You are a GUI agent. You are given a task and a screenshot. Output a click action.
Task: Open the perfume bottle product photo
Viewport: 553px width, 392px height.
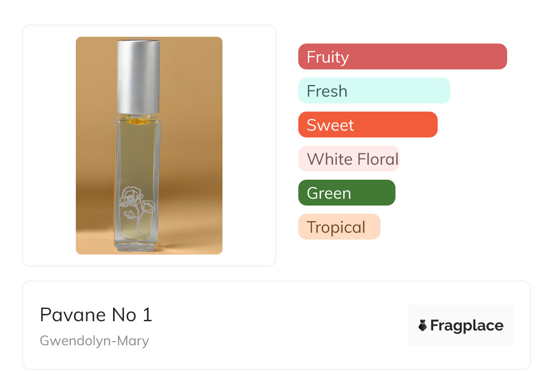pos(149,146)
